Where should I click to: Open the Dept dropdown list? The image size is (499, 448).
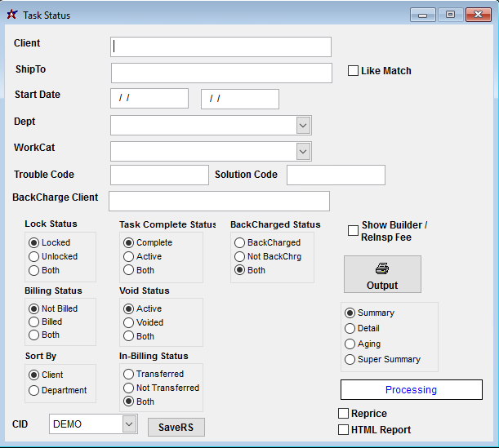point(303,125)
